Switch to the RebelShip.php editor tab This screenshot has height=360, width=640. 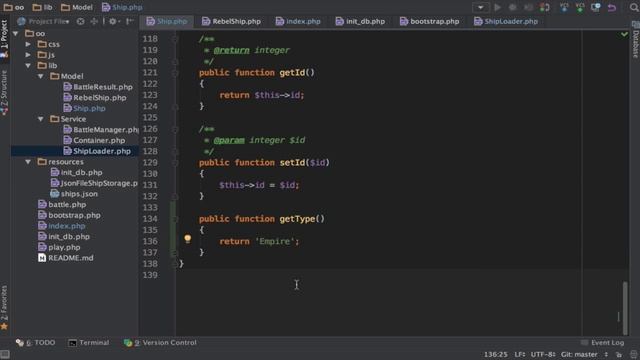(231, 21)
